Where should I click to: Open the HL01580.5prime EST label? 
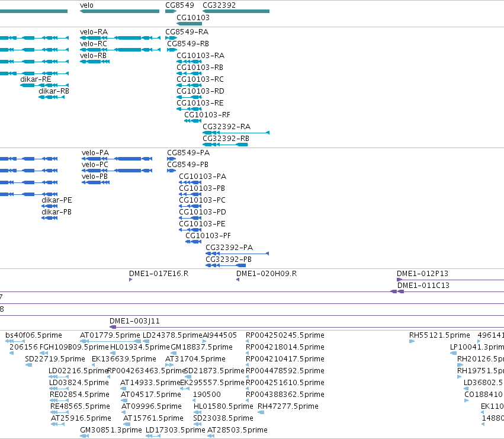(x=223, y=406)
